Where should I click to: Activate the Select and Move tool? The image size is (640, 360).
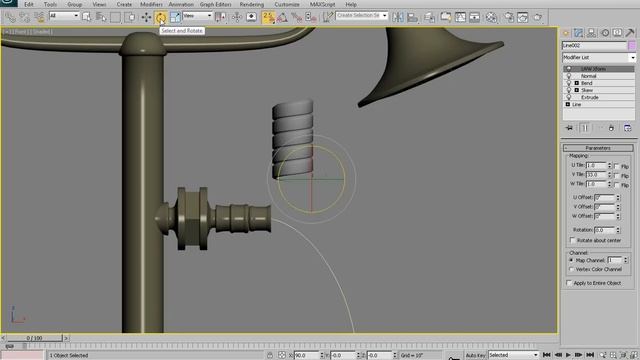[x=146, y=17]
